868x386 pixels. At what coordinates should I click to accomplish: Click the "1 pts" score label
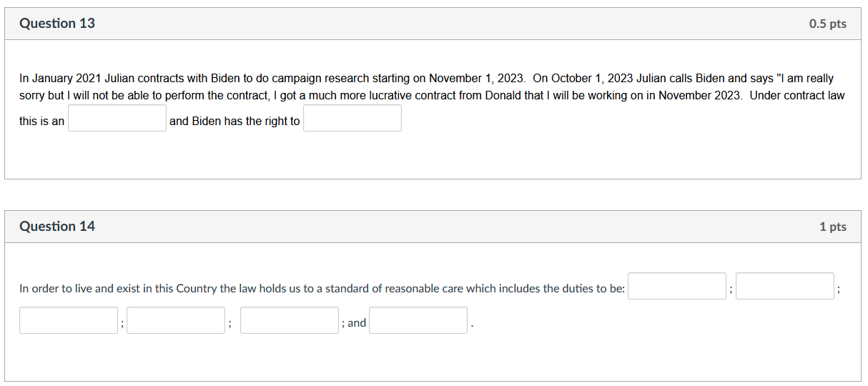(x=832, y=227)
